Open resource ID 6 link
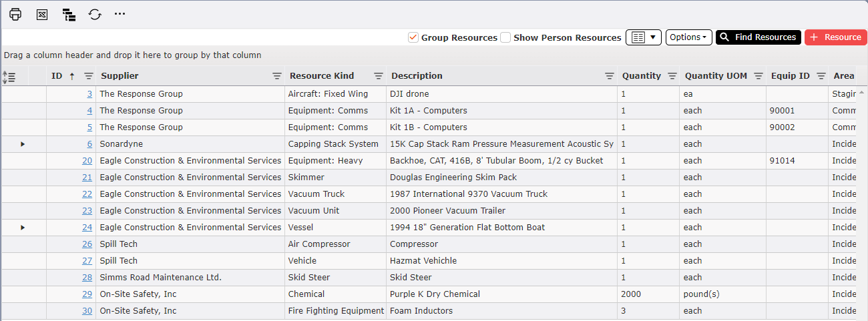This screenshot has height=321, width=868. [89, 144]
